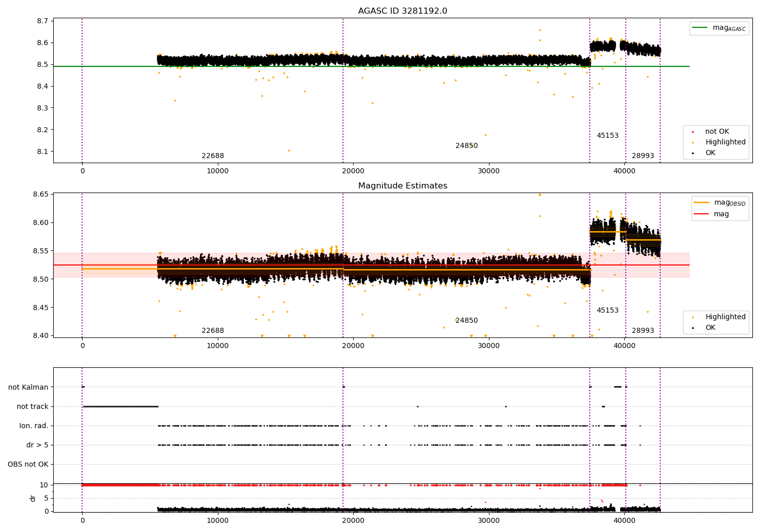This screenshot has height=532, width=760.
Task: Select the green mag AGASC legend entry
Action: point(719,28)
